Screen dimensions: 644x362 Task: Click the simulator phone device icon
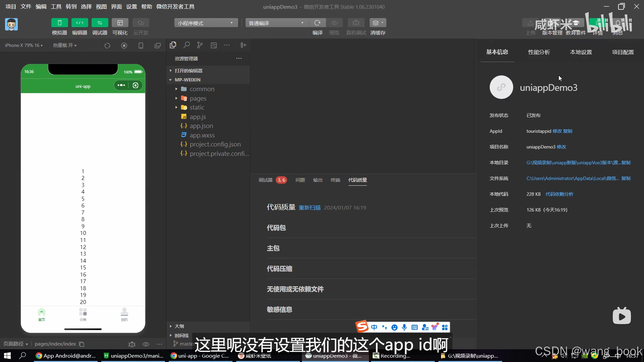[141, 45]
